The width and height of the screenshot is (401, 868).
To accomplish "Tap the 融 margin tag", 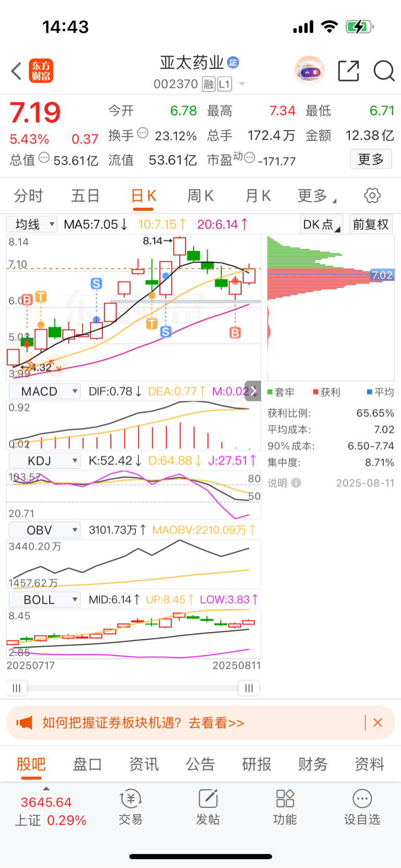I will (x=209, y=84).
